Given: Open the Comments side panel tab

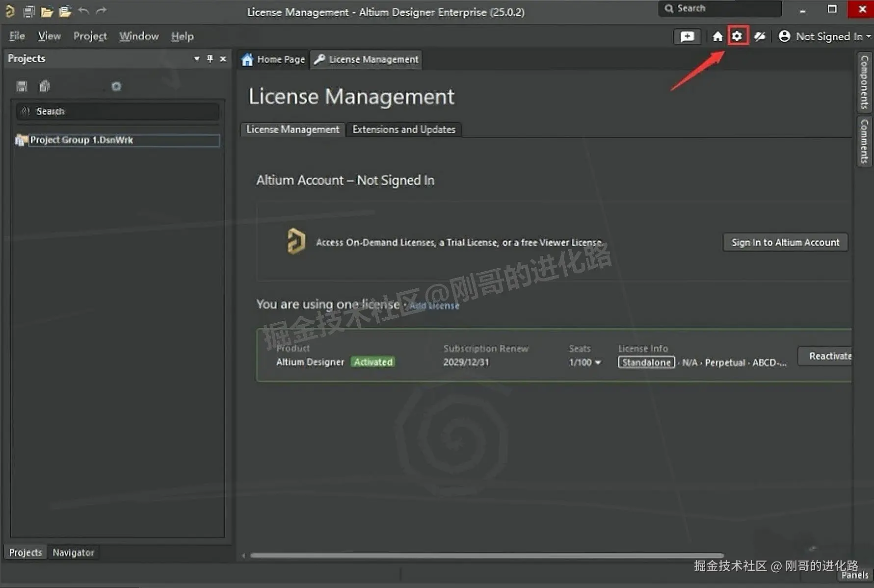Looking at the screenshot, I should click(x=864, y=141).
